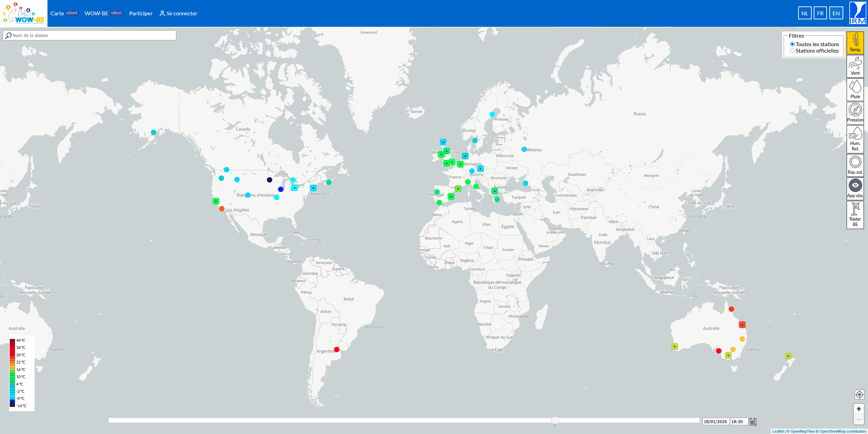Activate the Ray. sol. solar radiation layer

(x=855, y=165)
